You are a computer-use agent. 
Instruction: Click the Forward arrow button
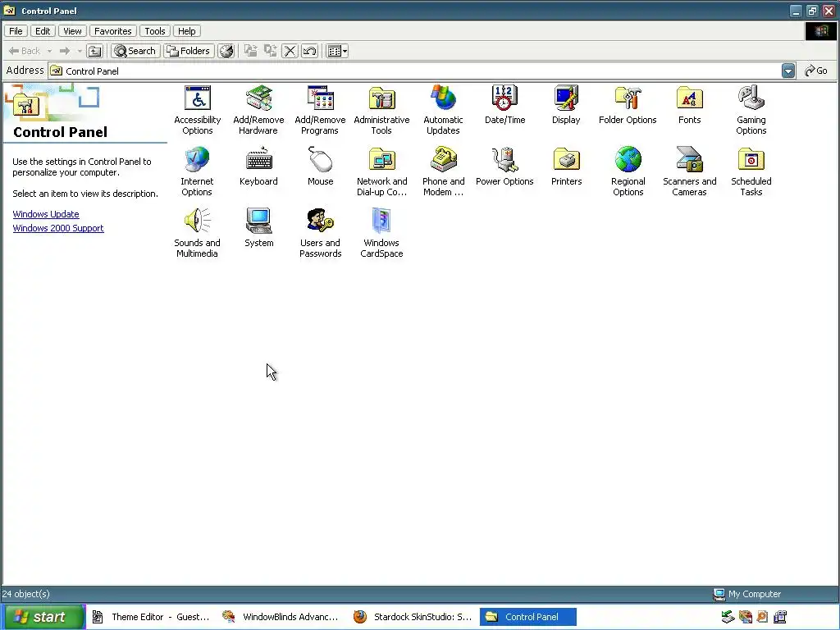tap(65, 51)
